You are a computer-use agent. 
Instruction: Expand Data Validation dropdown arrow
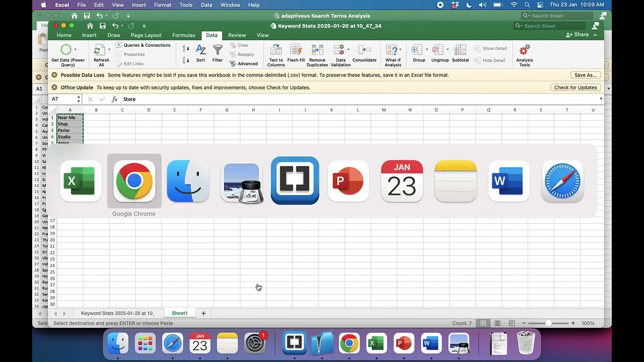coord(348,49)
